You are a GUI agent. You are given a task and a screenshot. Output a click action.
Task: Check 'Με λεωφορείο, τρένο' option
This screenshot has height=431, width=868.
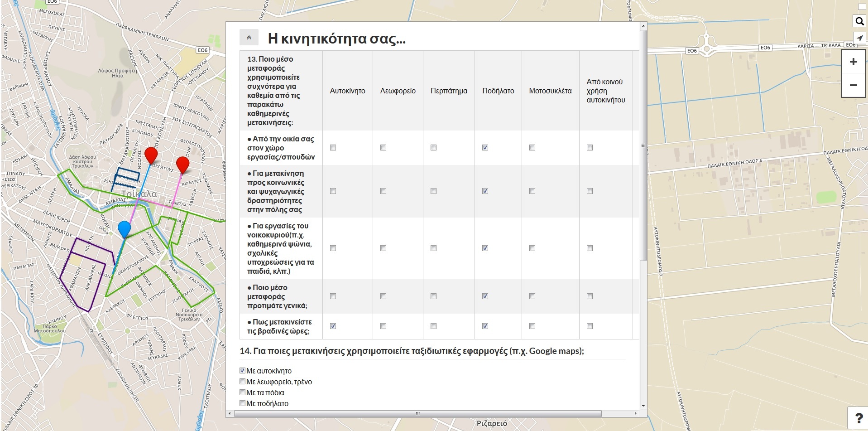(243, 382)
